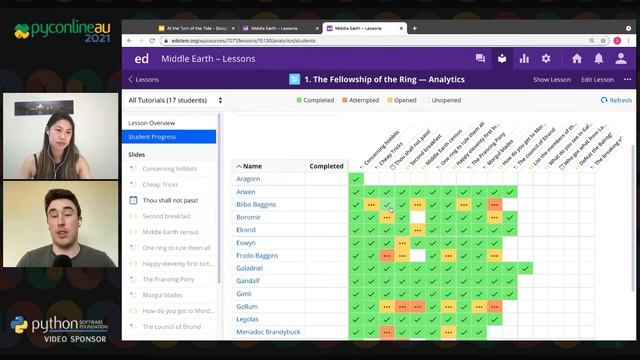Click the green Completed legend swatch
Screen dimensions: 640x360
pyautogui.click(x=299, y=100)
